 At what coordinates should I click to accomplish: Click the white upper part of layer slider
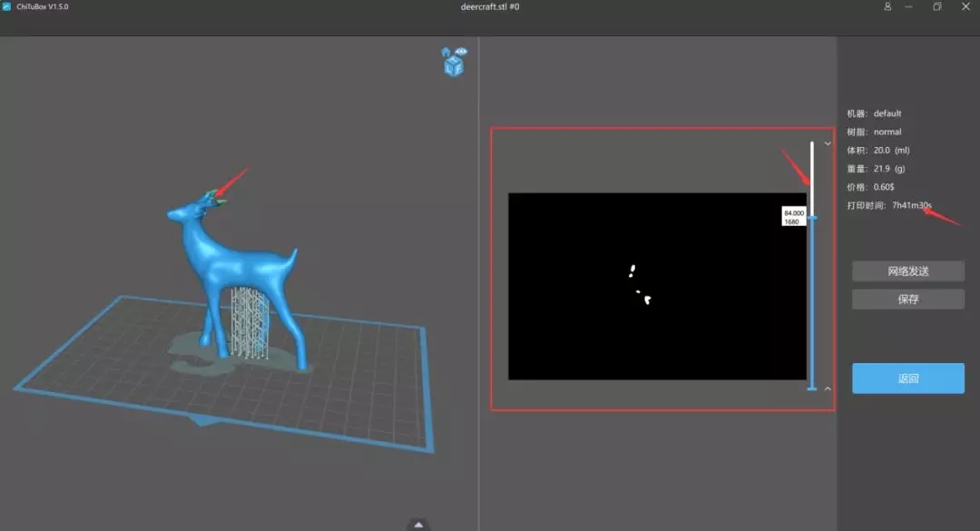click(812, 172)
